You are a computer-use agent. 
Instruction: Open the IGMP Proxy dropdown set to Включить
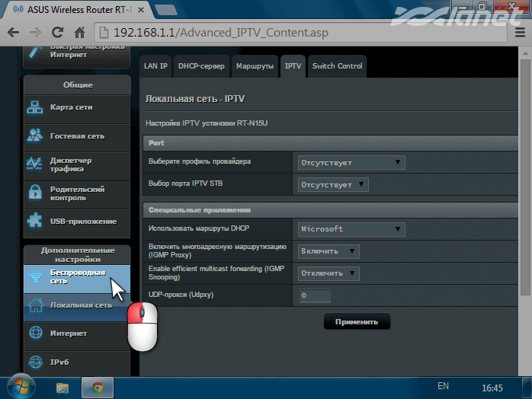click(x=328, y=251)
